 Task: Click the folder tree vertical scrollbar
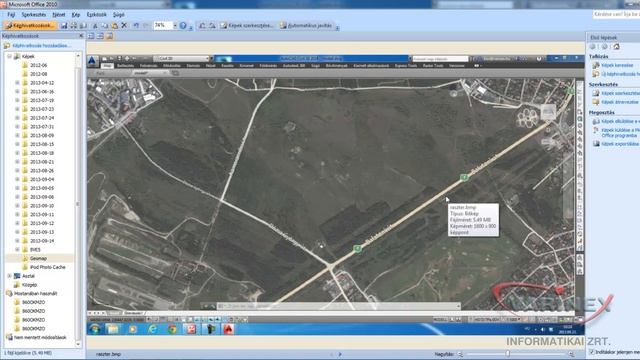pos(78,200)
